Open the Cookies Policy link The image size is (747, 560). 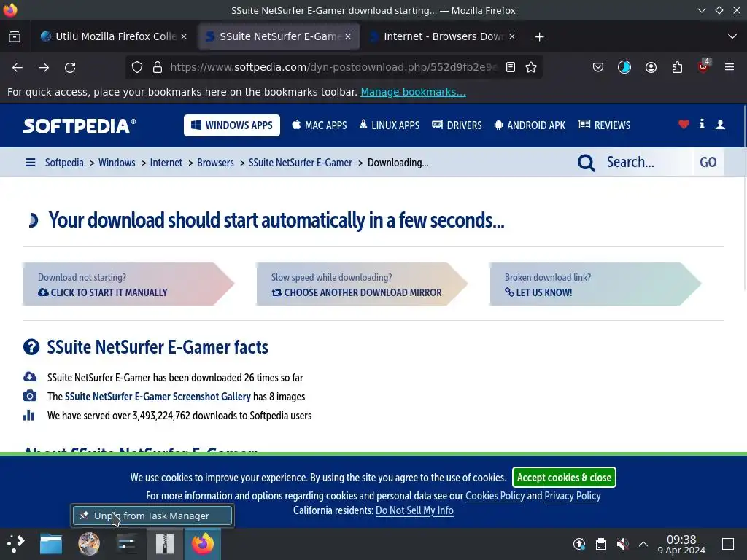[495, 496]
